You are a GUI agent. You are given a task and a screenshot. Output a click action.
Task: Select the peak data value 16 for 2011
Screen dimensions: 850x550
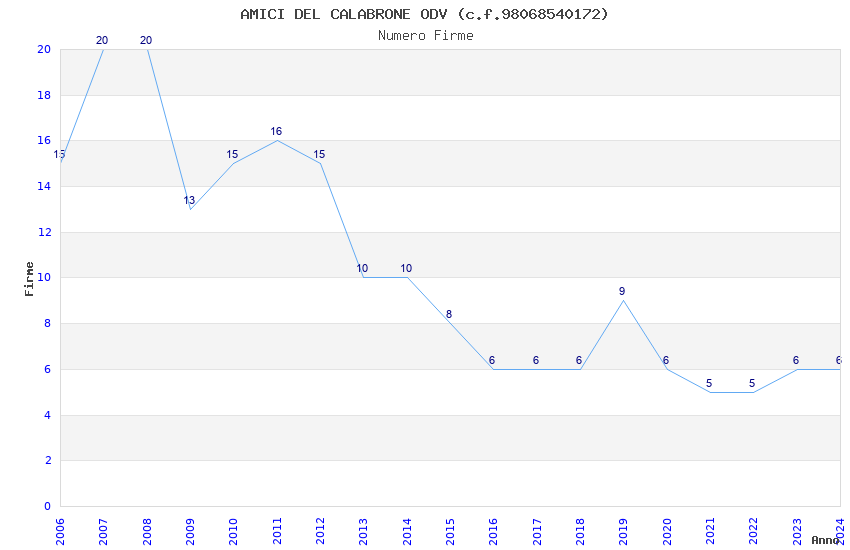click(x=276, y=131)
